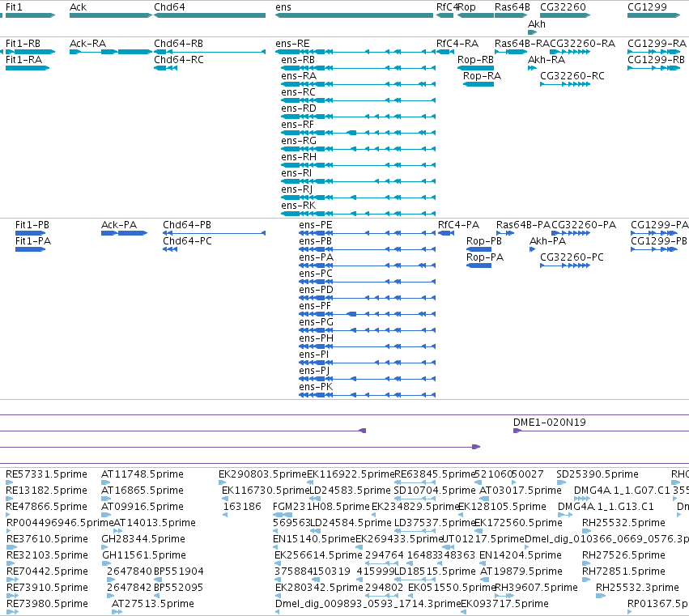Click the BP551904 EST label

pos(179,571)
